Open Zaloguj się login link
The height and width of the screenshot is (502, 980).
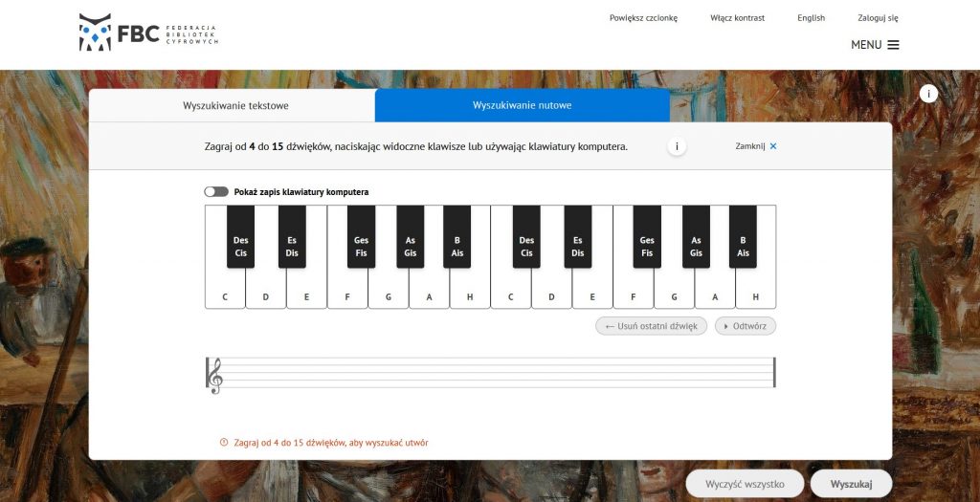[x=878, y=17]
